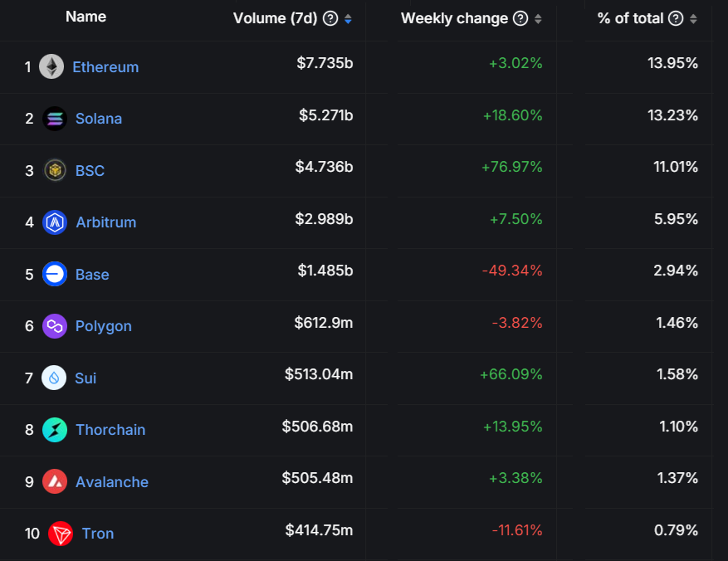
Task: Sort by Weekly change arrows
Action: click(x=538, y=19)
